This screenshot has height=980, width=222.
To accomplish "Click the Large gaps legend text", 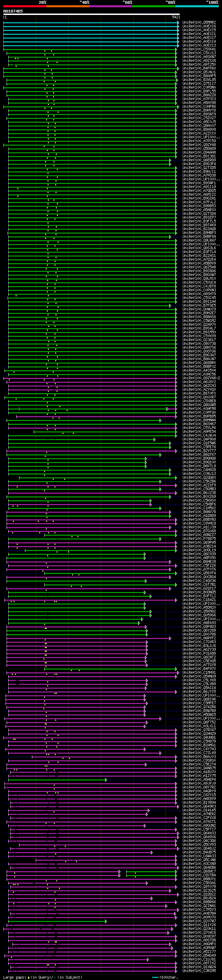I will click(x=43, y=977).
